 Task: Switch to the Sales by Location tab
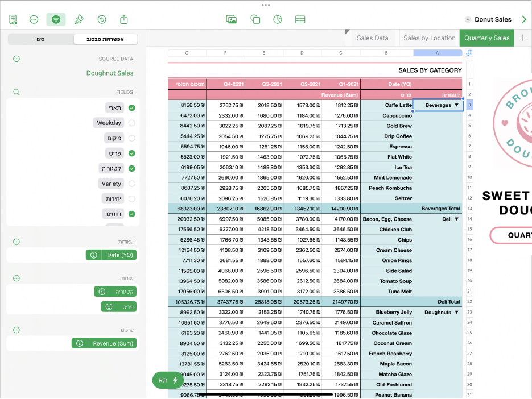tap(429, 38)
